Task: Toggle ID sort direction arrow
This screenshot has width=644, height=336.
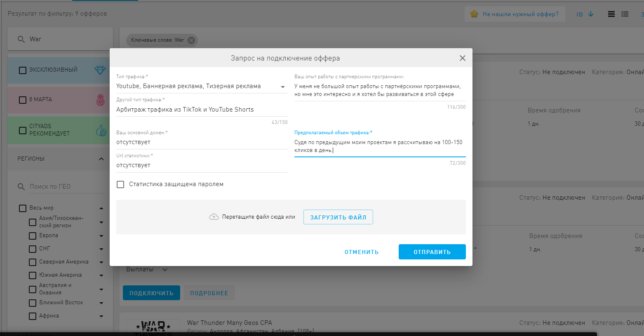Action: click(591, 14)
